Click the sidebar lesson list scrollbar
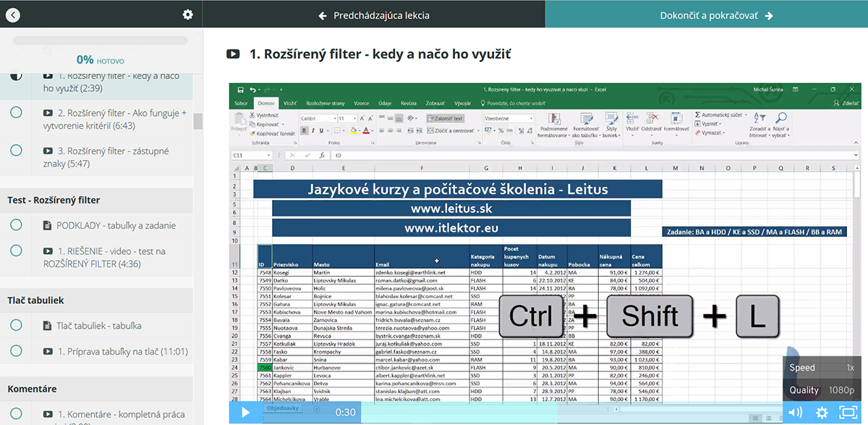The image size is (868, 425). [197, 121]
